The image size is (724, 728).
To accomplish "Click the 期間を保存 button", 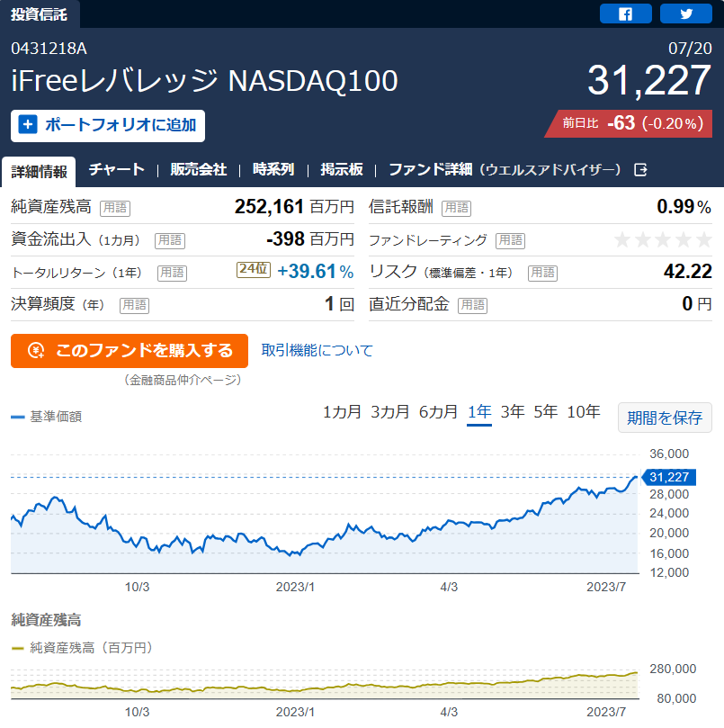I will 665,418.
